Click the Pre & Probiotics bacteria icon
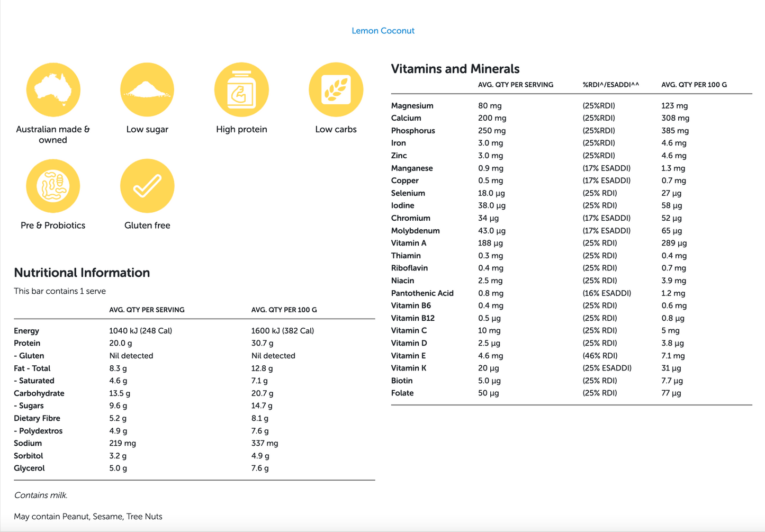Image resolution: width=765 pixels, height=532 pixels. [x=53, y=186]
